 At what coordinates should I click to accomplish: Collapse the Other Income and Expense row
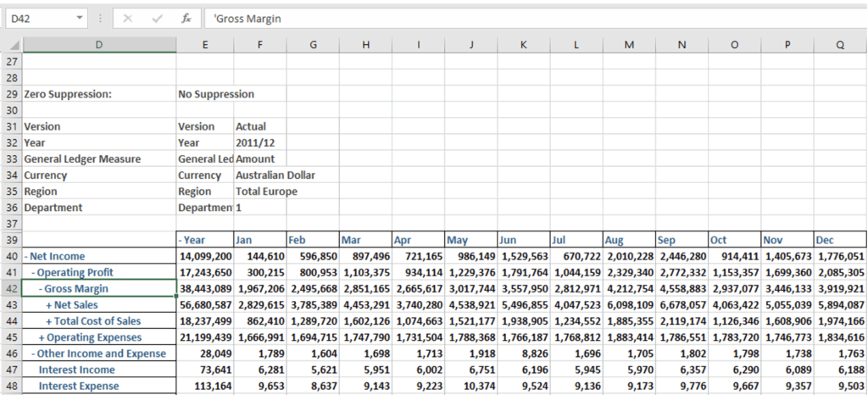tap(34, 353)
